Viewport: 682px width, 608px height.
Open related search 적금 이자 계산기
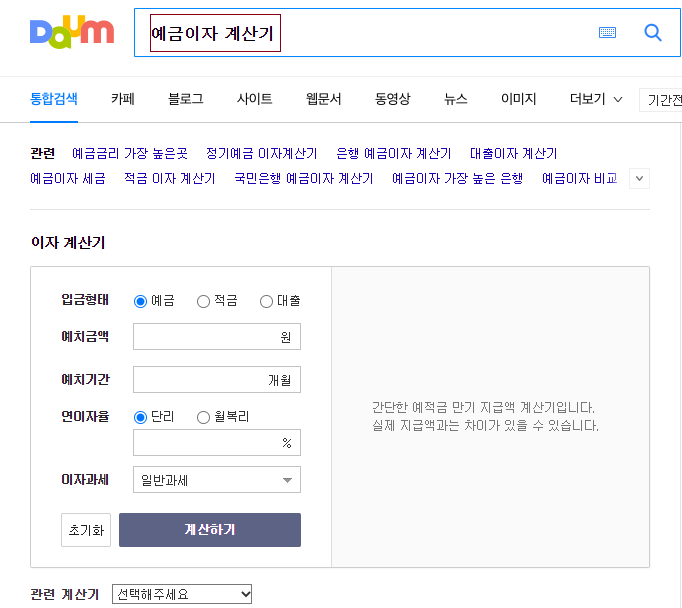coord(170,179)
